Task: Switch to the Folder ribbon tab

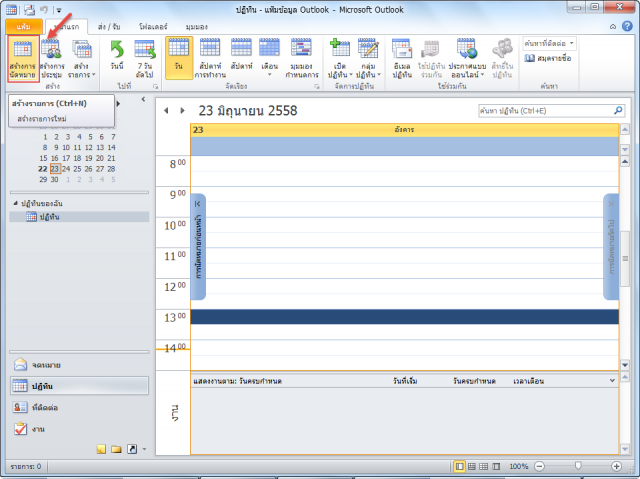Action: pos(153,27)
